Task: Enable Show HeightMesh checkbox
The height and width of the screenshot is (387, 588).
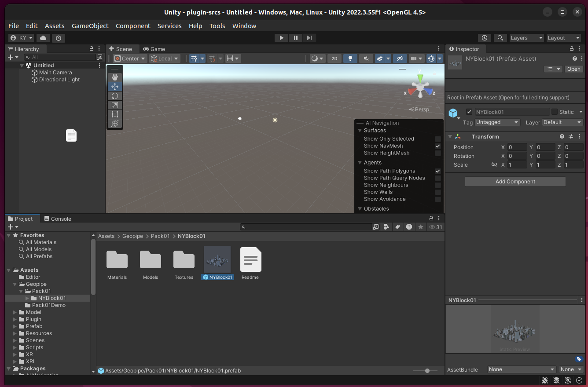Action: pyautogui.click(x=438, y=153)
